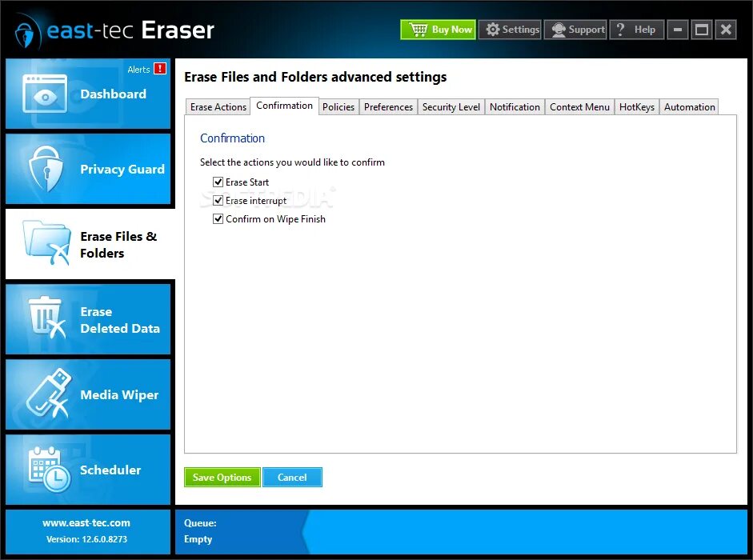Select the Erase Deleted Data trash icon

pyautogui.click(x=46, y=318)
